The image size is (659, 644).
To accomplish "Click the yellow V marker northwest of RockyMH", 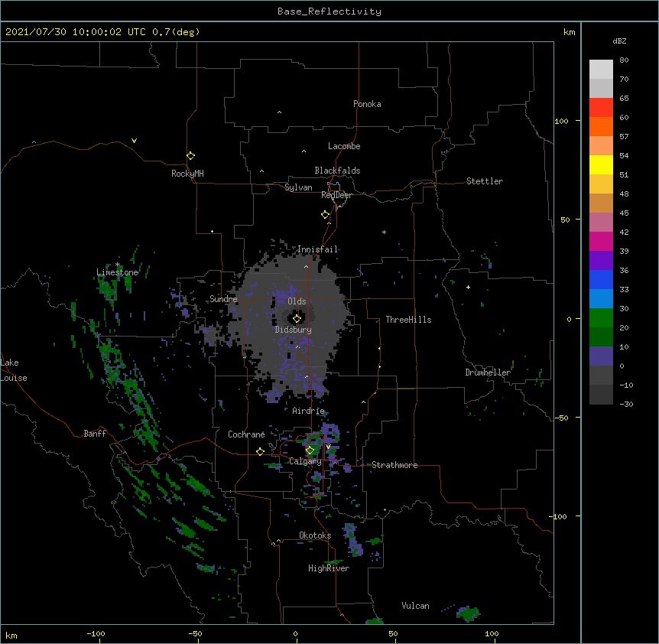I will coord(134,141).
